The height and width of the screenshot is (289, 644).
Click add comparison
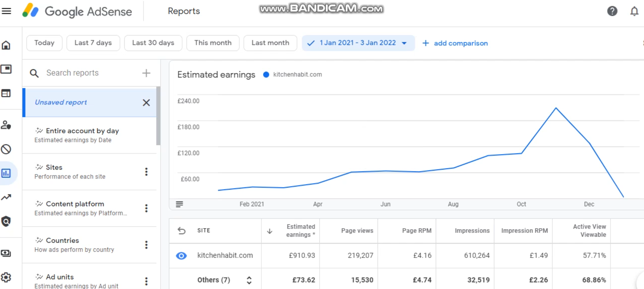(455, 43)
